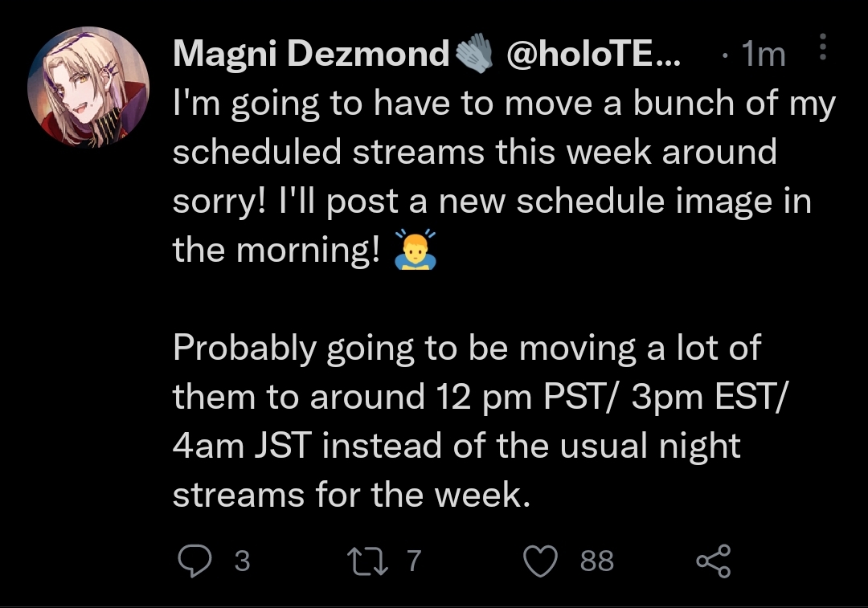Click the "12 pm PST/ 3pm EST/" line
The width and height of the screenshot is (868, 608).
tap(483, 397)
